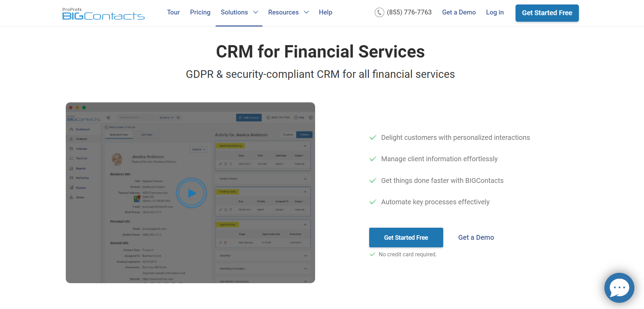Click the checkmark beside Delight customers
Image resolution: width=644 pixels, height=309 pixels.
coord(373,137)
